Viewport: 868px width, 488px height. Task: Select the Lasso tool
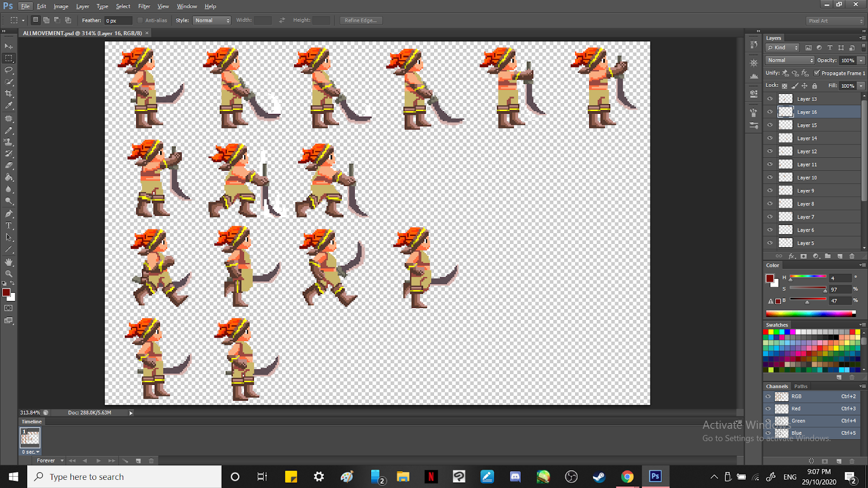coord(9,70)
